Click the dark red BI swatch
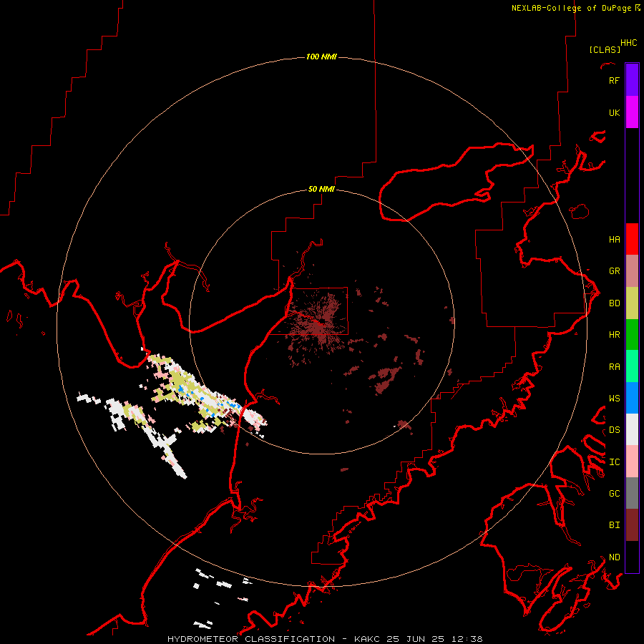This screenshot has width=644, height=644. coord(632,525)
